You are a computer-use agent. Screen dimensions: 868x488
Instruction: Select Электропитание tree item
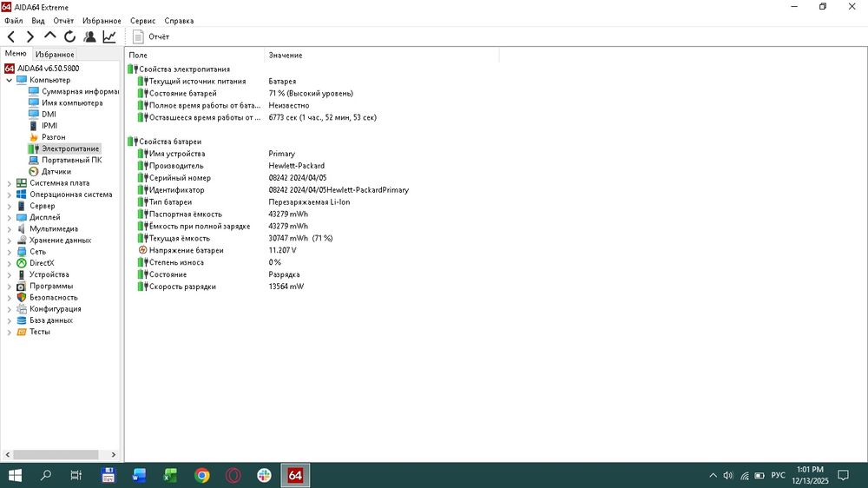pos(70,148)
